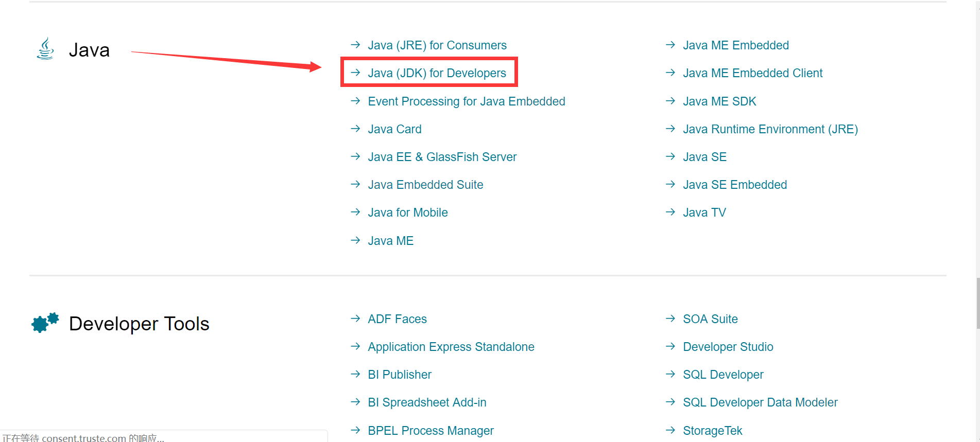The image size is (980, 442).
Task: Click the Developer Tools gears icon
Action: (x=45, y=323)
